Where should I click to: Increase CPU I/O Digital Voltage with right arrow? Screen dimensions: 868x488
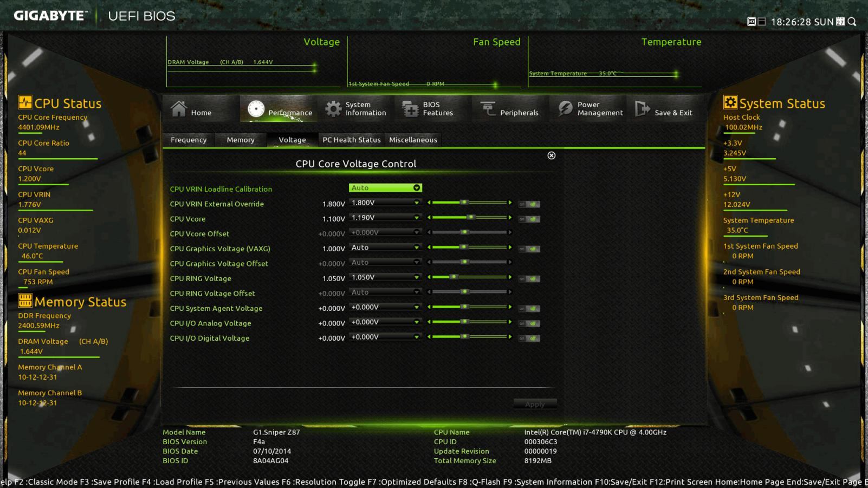pos(510,336)
